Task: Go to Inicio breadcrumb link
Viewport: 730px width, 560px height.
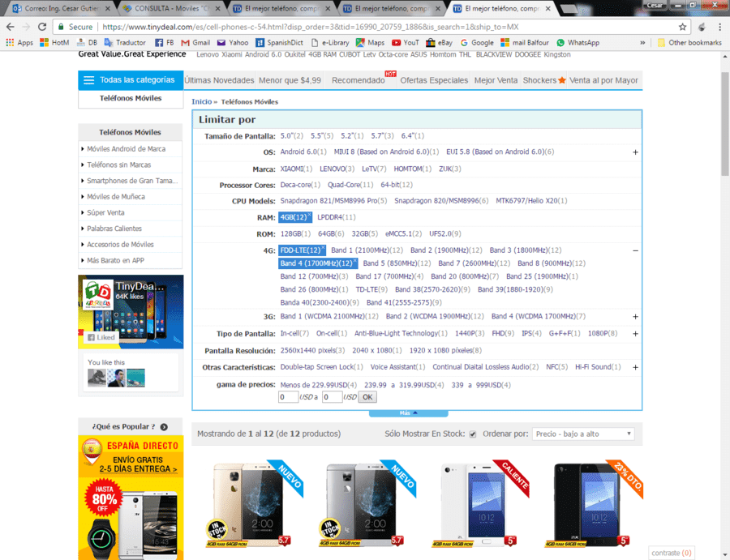Action: (202, 101)
